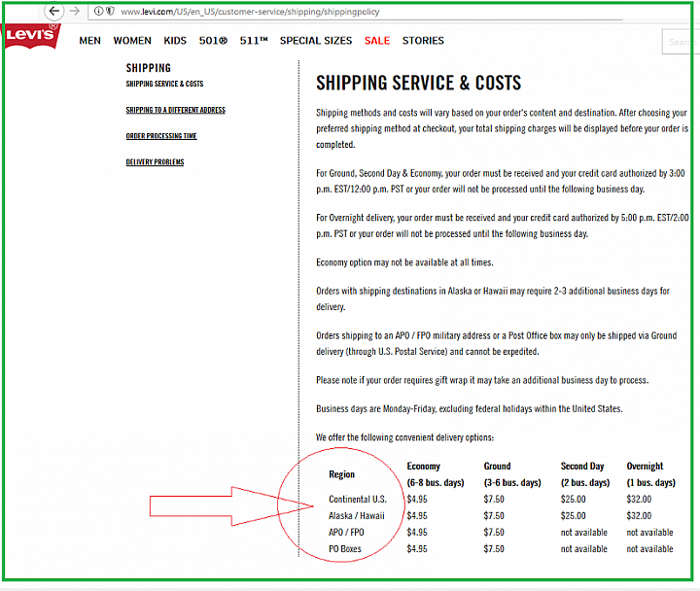
Task: Click the Alaska / Hawaii Overnight price $32.00
Action: 639,516
